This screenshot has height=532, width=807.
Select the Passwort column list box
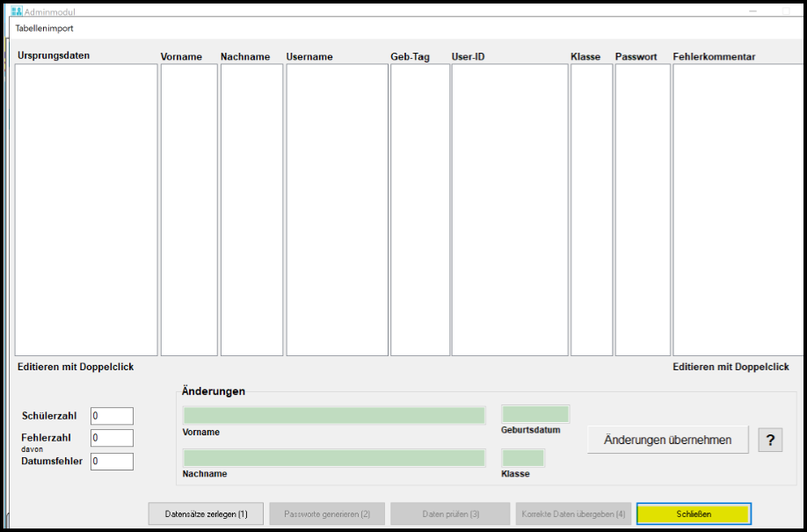pyautogui.click(x=643, y=209)
